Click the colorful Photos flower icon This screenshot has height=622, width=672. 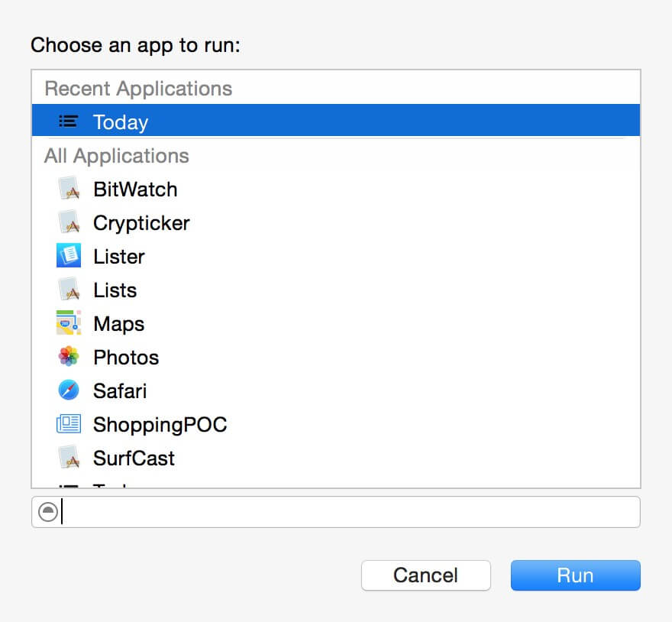coord(69,357)
